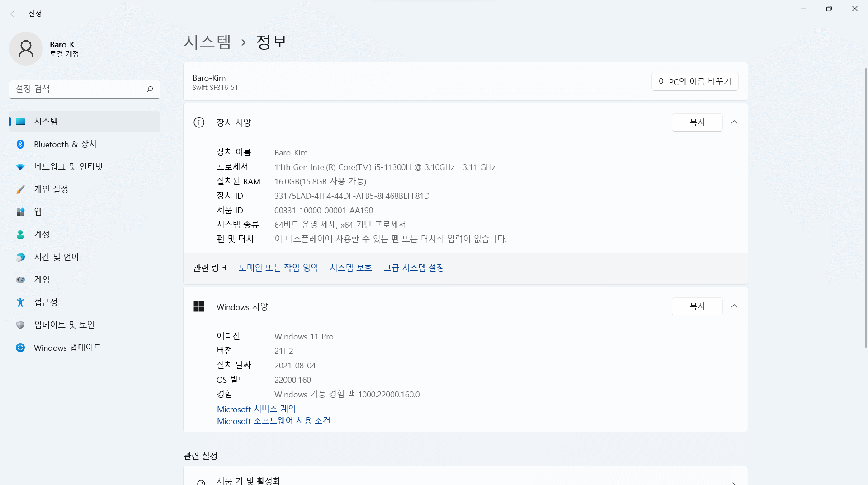Click installed RAM value 16.0GB
This screenshot has height=485, width=868.
[x=320, y=182]
